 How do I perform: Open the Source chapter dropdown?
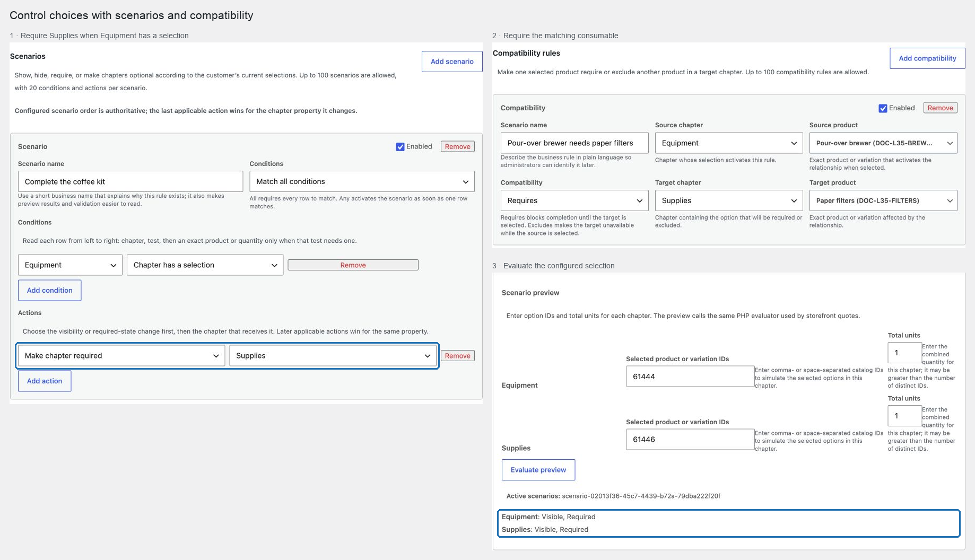[x=728, y=143]
